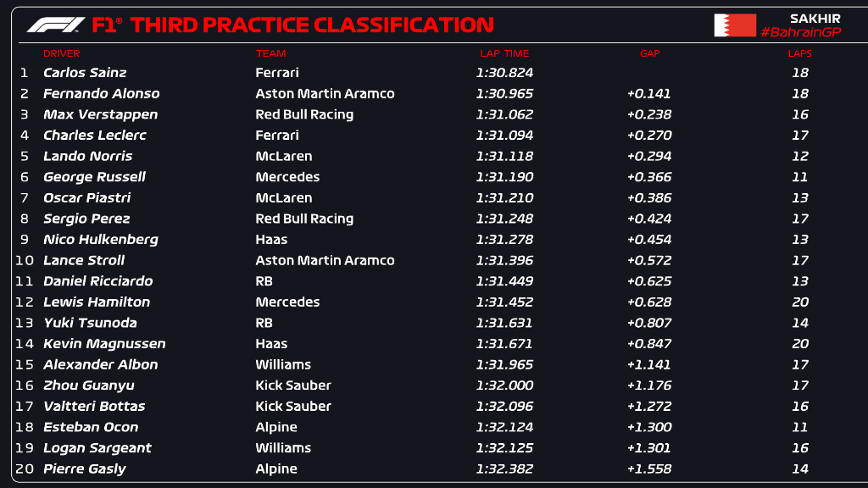868x488 pixels.
Task: Click driver name Fernando Alonso
Action: point(101,94)
